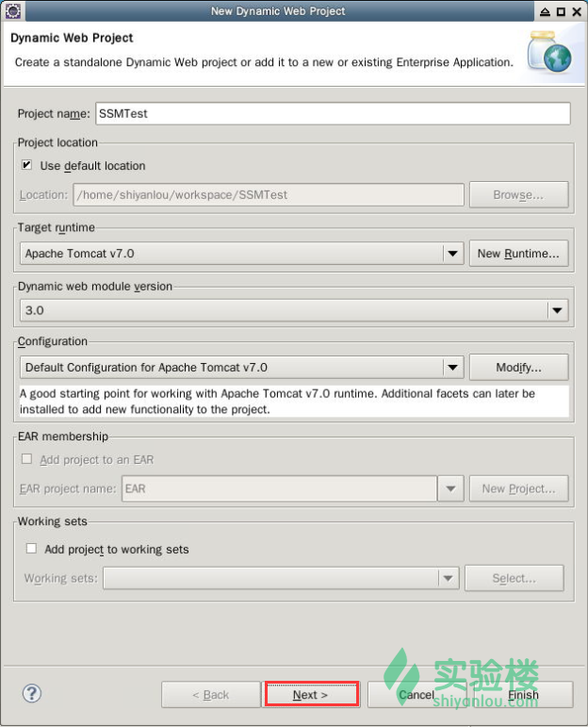588x727 pixels.
Task: Click the Eclipse window menu icon
Action: tap(13, 10)
